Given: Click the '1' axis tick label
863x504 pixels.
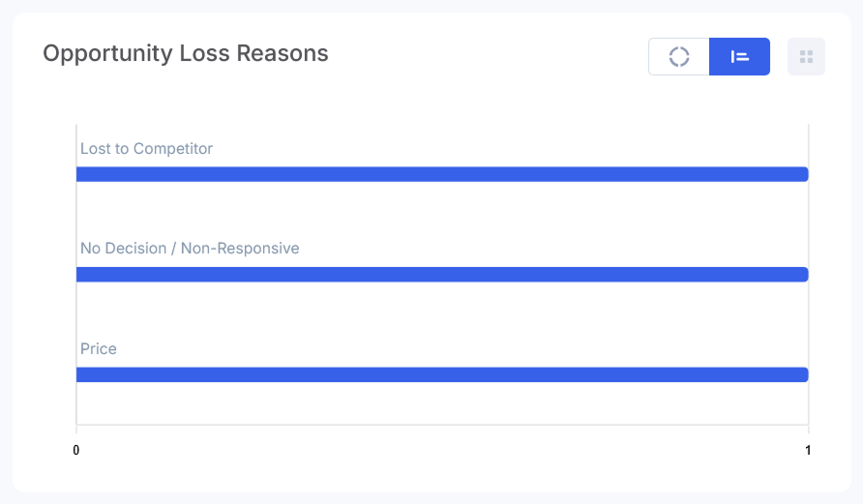Looking at the screenshot, I should 808,450.
